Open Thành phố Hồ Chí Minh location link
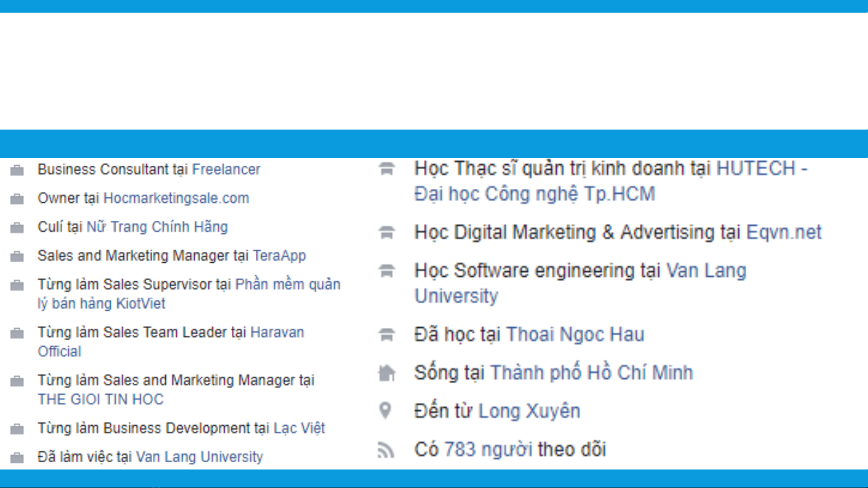 591,373
